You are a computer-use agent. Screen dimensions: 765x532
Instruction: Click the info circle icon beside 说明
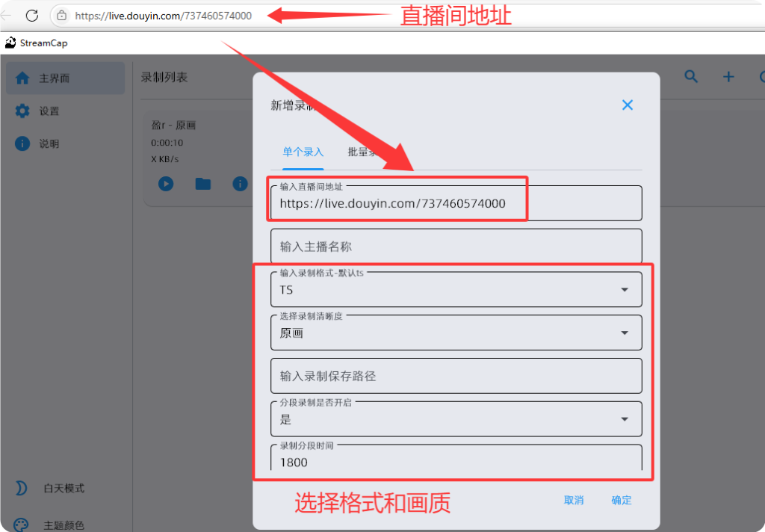(x=22, y=143)
